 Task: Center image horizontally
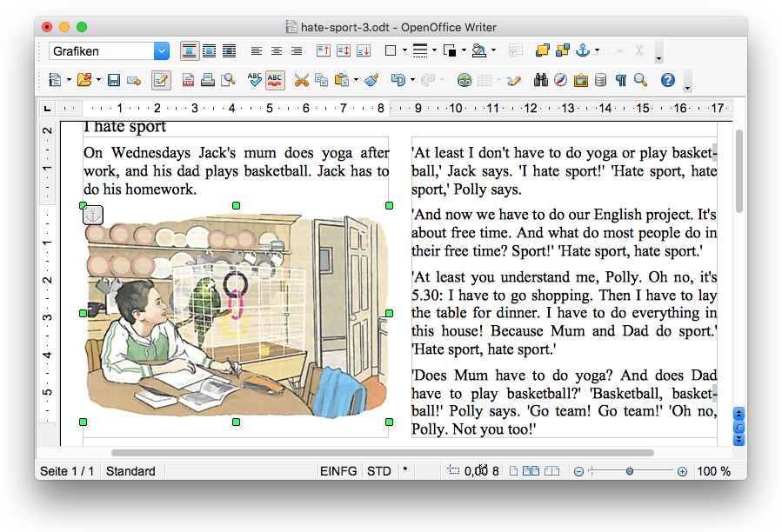(277, 51)
